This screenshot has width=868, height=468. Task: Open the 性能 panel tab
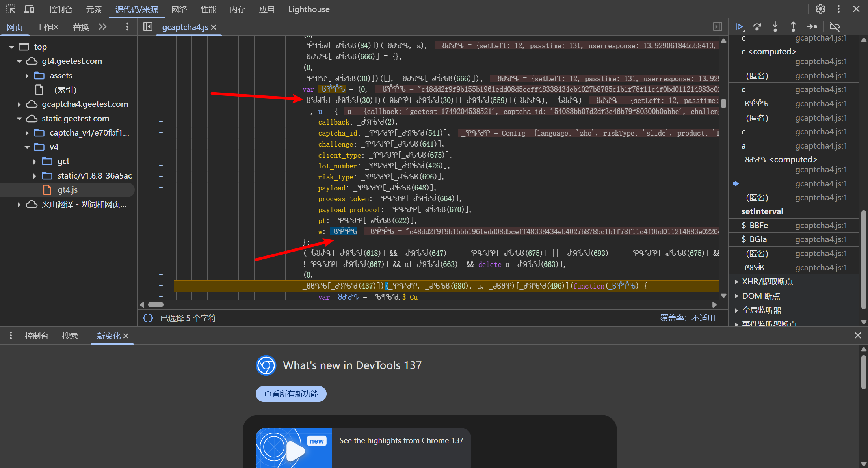click(208, 9)
